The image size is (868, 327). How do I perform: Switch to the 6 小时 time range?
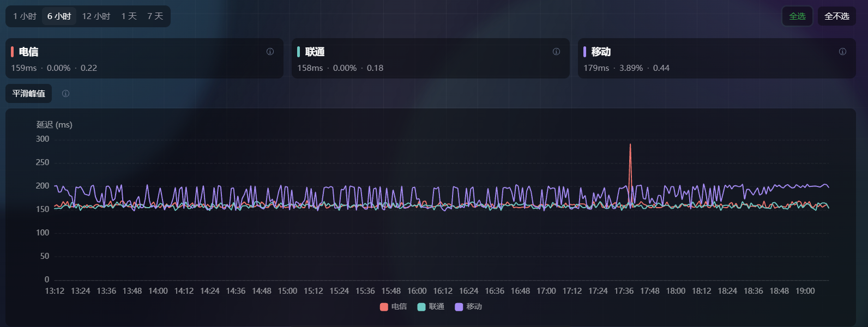point(59,16)
